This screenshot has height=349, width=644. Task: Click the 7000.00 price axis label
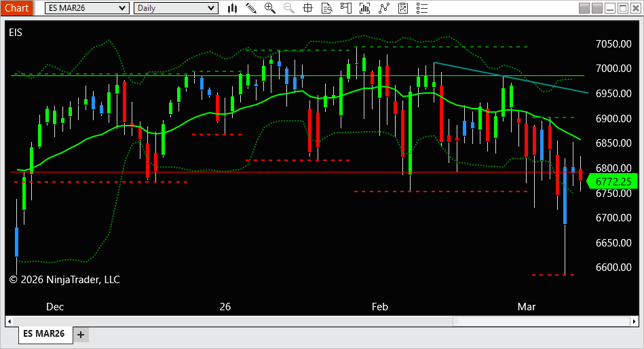pyautogui.click(x=613, y=68)
